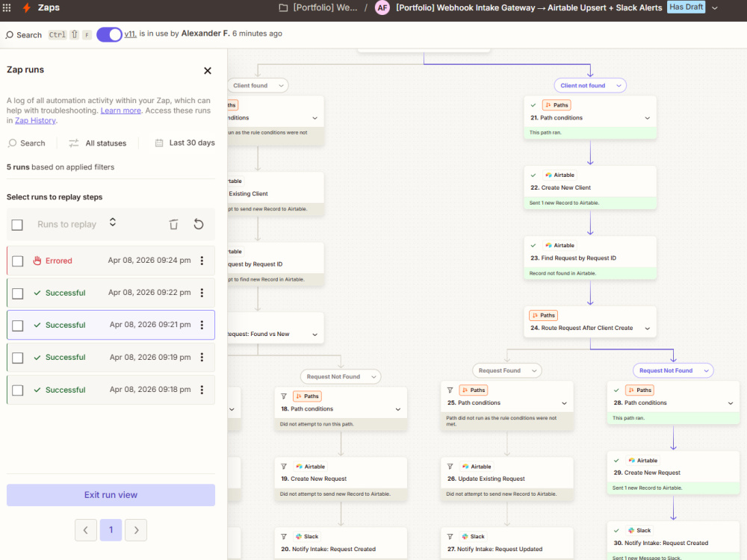Click the Has Draft badge
747x560 pixels.
coord(686,7)
